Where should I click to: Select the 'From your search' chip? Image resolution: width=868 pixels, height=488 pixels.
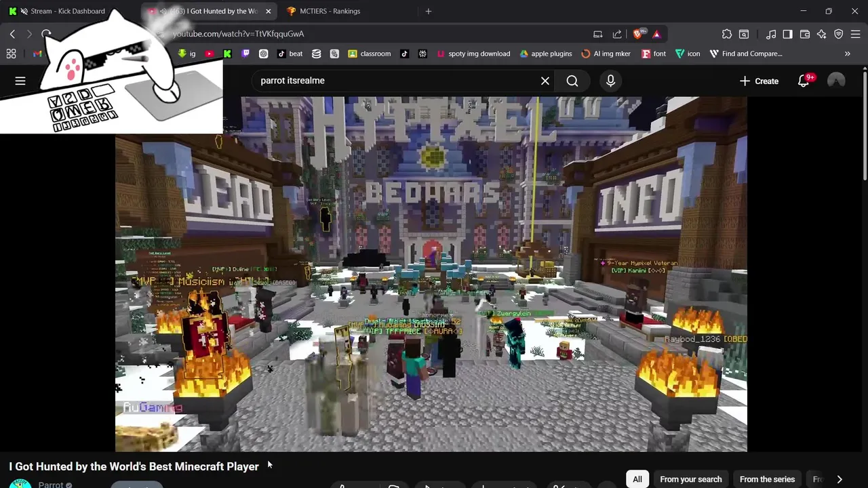[x=690, y=479]
